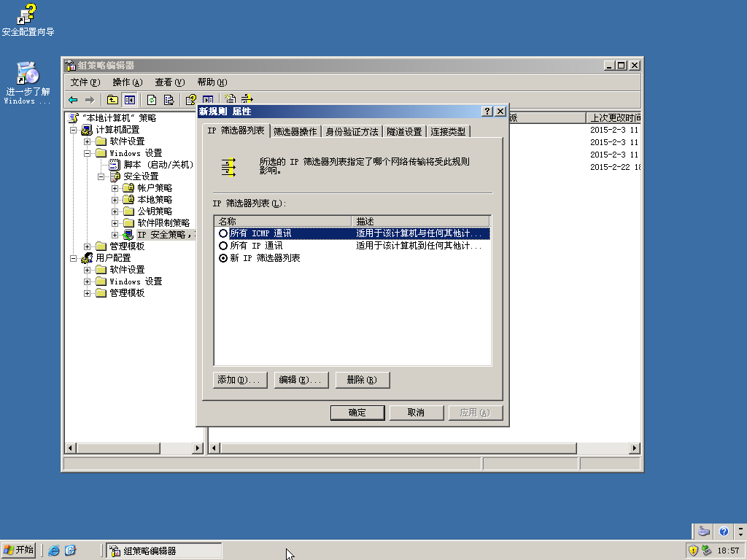
Task: Click the Export list toolbar icon
Action: [x=169, y=99]
